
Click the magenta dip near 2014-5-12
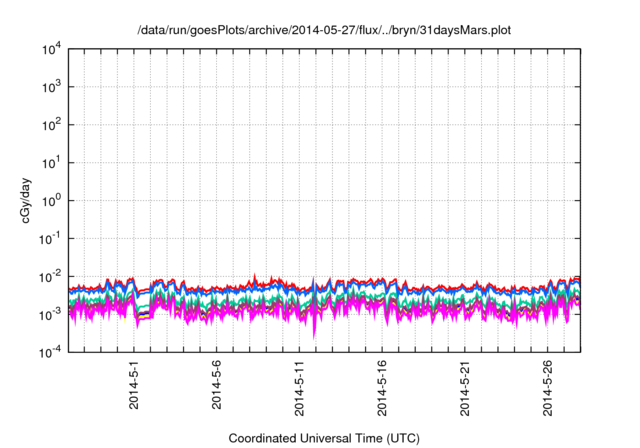tap(316, 335)
